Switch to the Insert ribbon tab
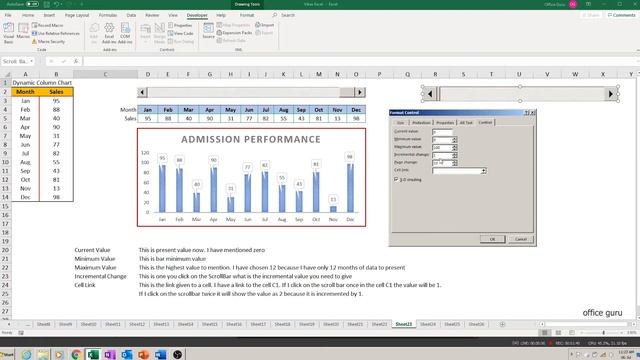 [49, 15]
